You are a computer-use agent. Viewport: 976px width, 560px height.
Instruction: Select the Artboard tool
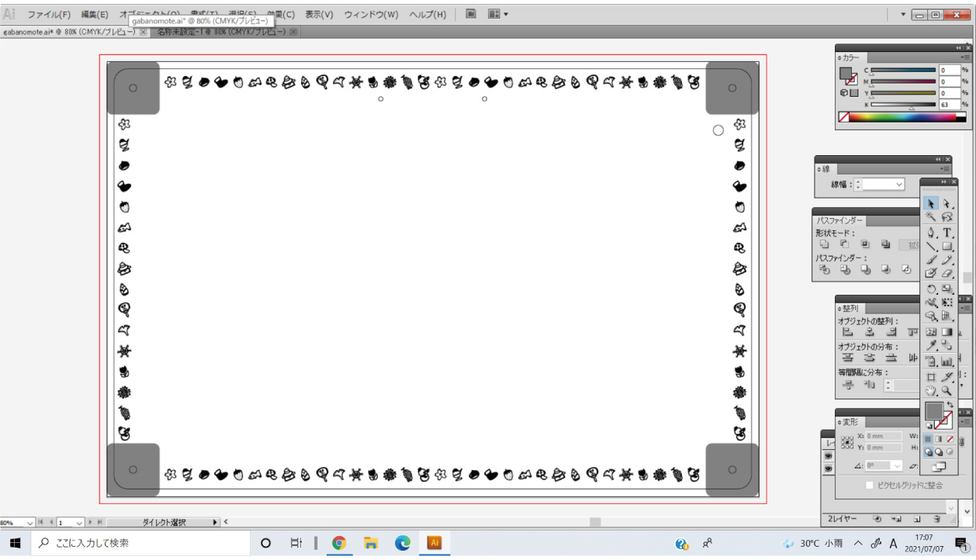click(931, 377)
